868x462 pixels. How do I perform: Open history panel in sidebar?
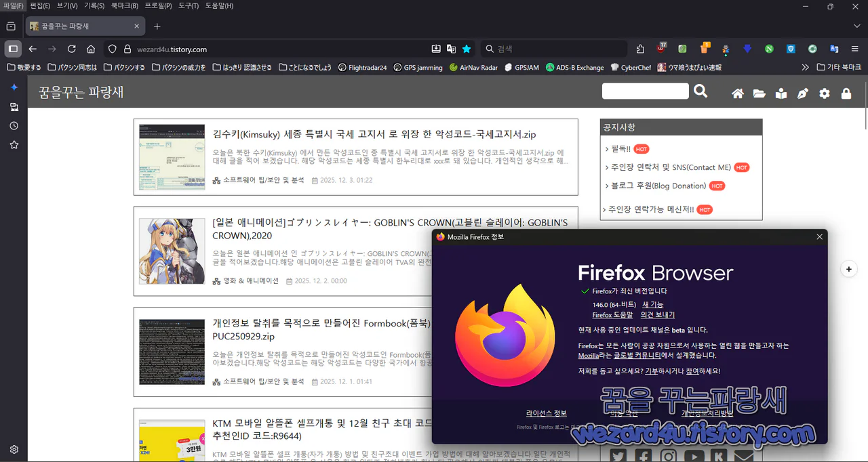coord(14,126)
